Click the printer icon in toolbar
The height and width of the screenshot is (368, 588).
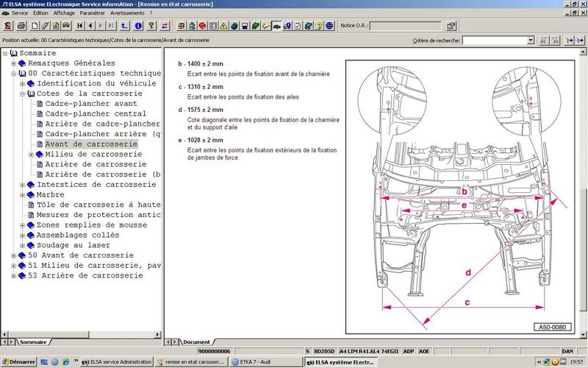coord(21,26)
